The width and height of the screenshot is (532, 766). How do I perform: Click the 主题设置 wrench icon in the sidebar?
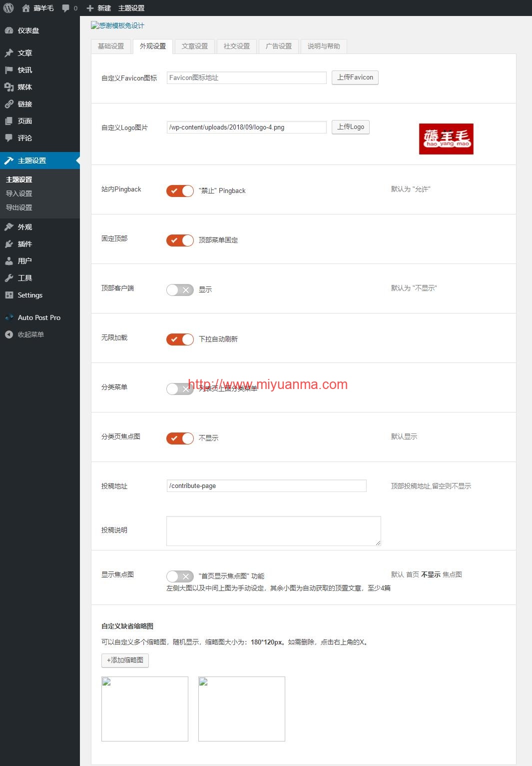click(9, 160)
